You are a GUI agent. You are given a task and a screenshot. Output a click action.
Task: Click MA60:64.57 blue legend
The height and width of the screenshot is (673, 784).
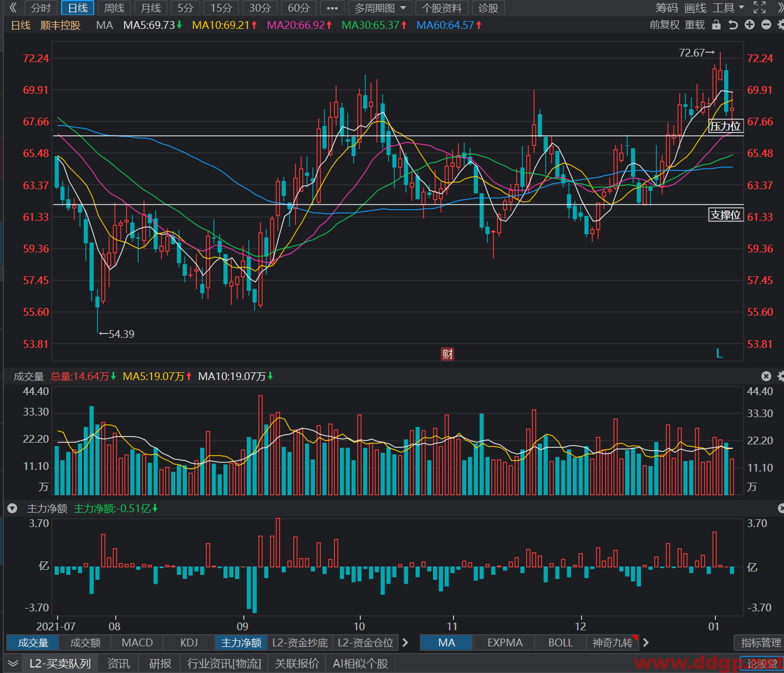pyautogui.click(x=445, y=25)
